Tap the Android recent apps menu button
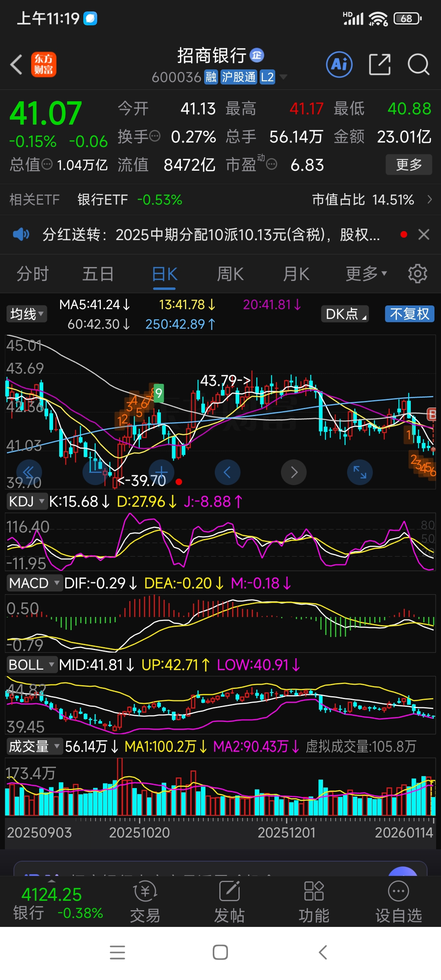Image resolution: width=441 pixels, height=980 pixels. (118, 952)
